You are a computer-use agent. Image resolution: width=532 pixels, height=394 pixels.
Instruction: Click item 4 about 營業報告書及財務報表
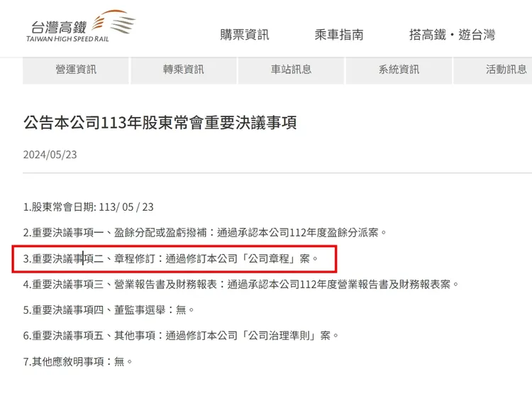(241, 285)
